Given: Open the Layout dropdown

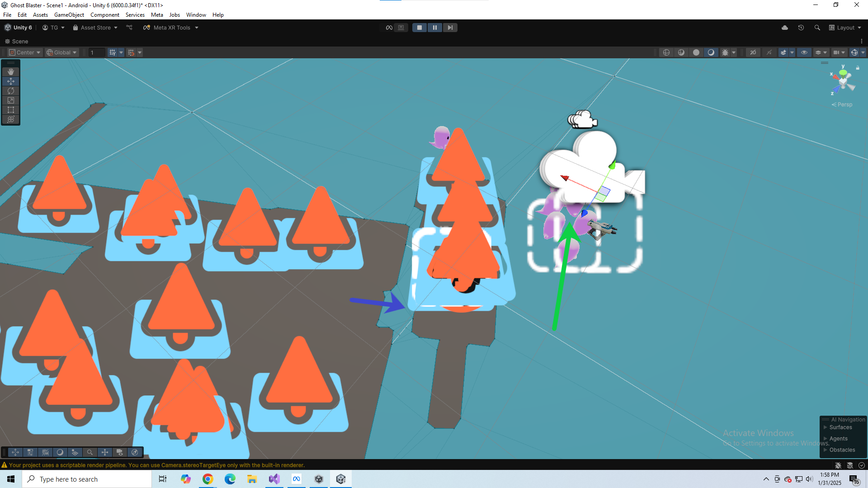Looking at the screenshot, I should coord(845,28).
